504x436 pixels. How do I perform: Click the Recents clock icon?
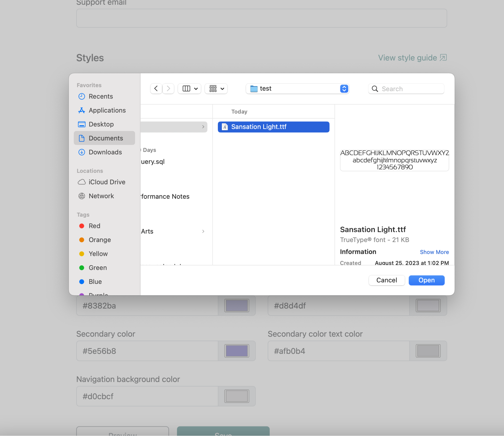click(x=82, y=96)
